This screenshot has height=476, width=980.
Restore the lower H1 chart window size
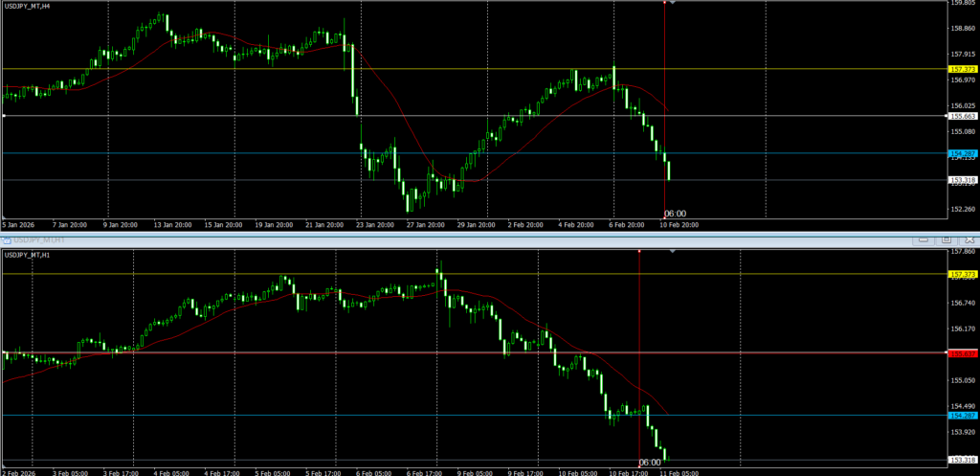point(945,238)
